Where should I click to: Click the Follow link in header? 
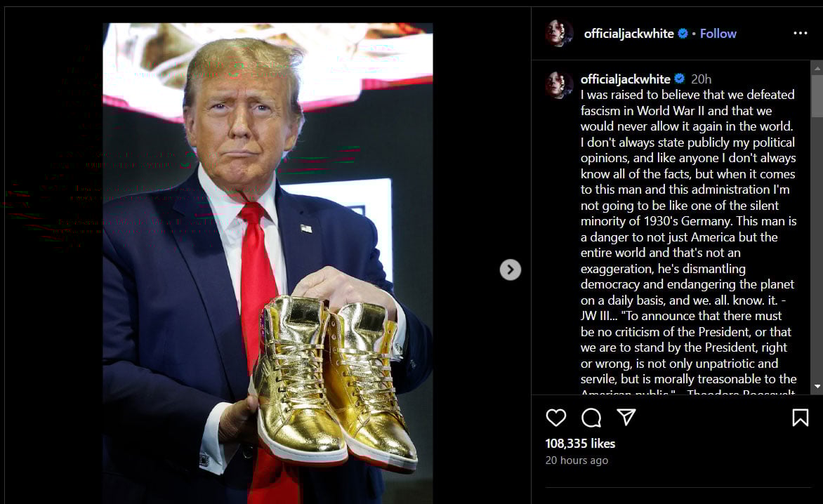pos(718,34)
